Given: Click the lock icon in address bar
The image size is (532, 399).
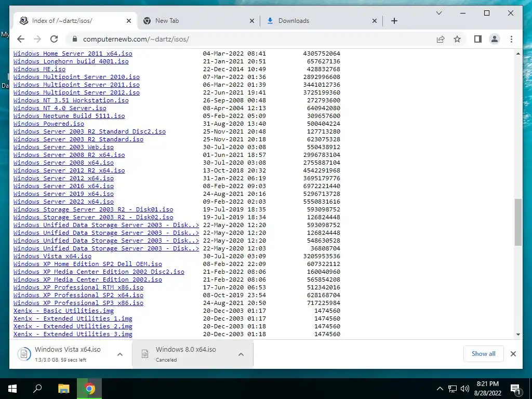Looking at the screenshot, I should (x=75, y=39).
